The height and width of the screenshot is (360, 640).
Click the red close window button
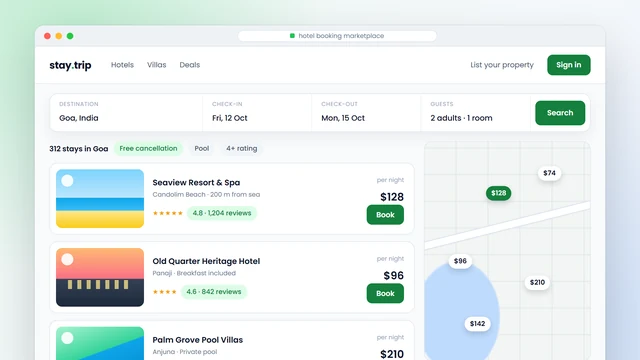(47, 36)
